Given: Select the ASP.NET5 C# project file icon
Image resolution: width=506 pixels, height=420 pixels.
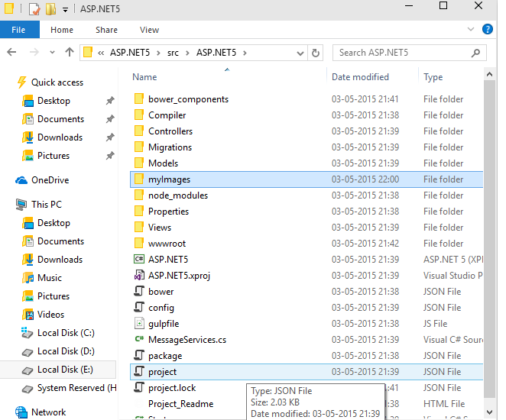Looking at the screenshot, I should pyautogui.click(x=139, y=259).
